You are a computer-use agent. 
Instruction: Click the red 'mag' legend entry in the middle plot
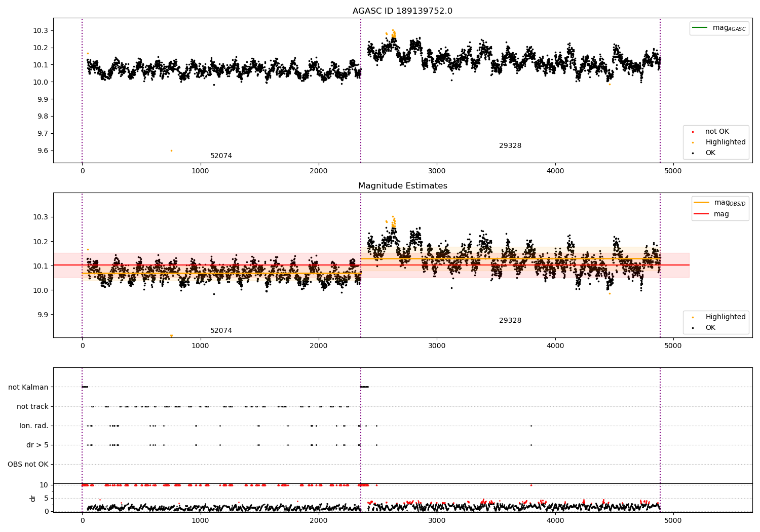711,214
